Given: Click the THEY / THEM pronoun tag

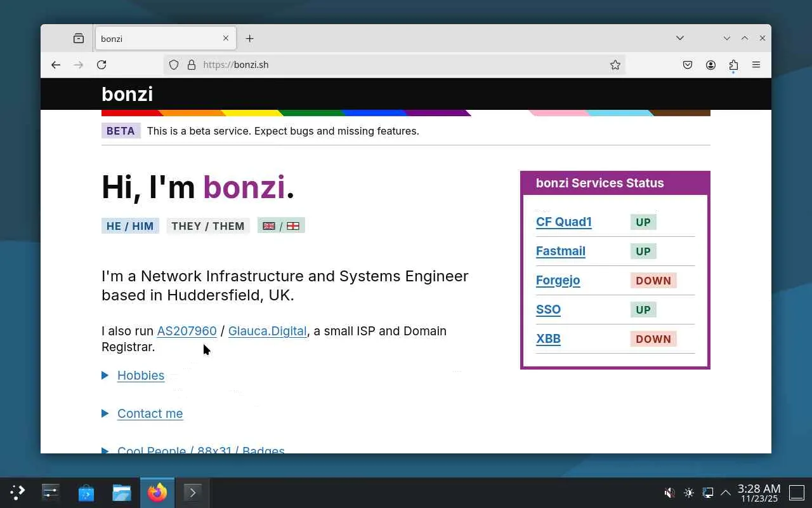Looking at the screenshot, I should click(x=208, y=226).
